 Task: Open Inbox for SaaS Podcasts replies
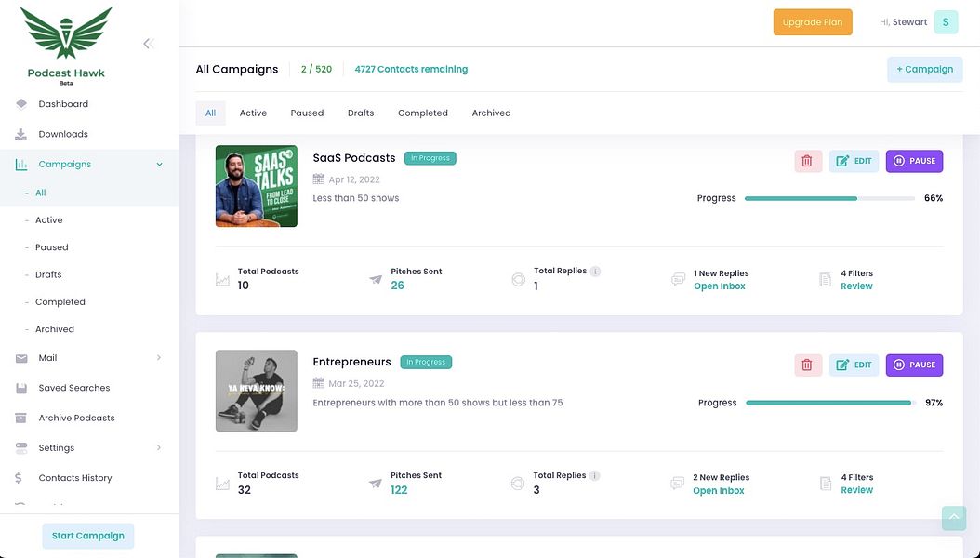720,286
